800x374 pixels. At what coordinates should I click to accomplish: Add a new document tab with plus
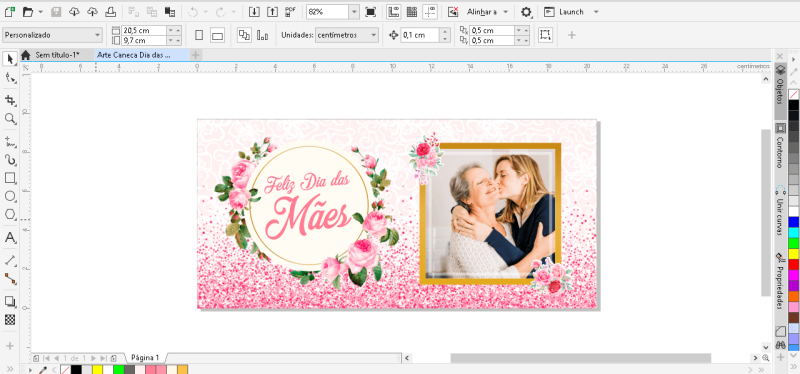pyautogui.click(x=196, y=55)
